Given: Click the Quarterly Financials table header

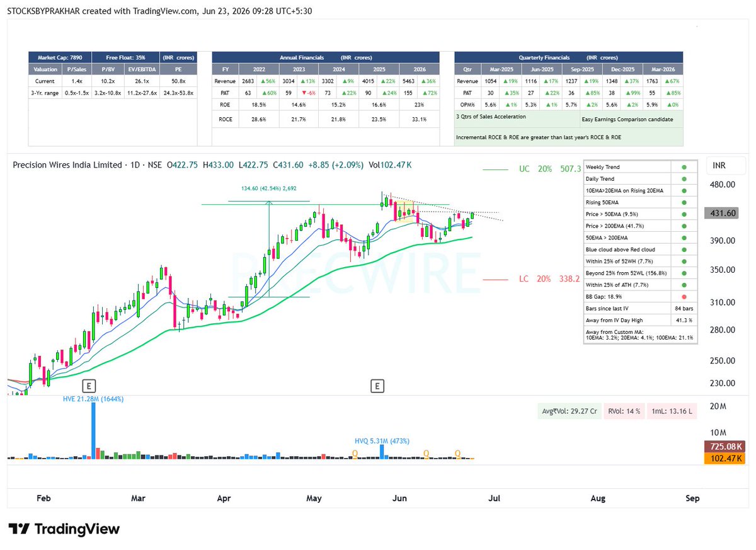Looking at the screenshot, I should pyautogui.click(x=568, y=57).
